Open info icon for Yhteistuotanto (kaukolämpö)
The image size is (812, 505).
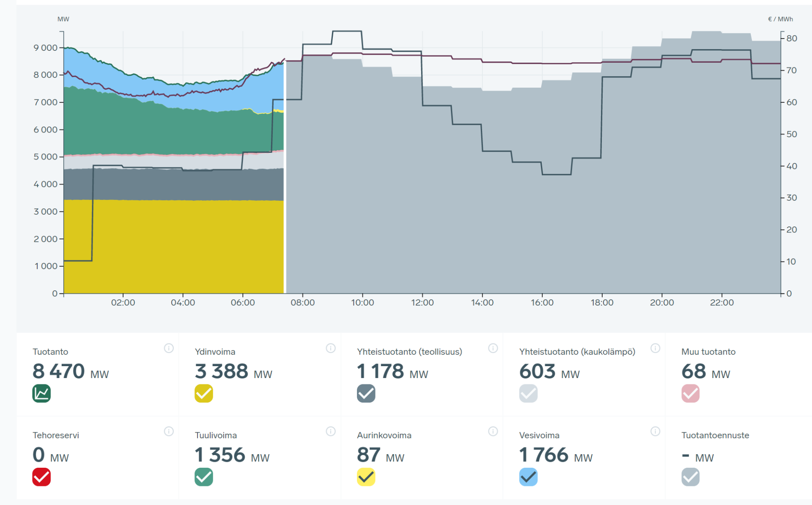tap(655, 348)
